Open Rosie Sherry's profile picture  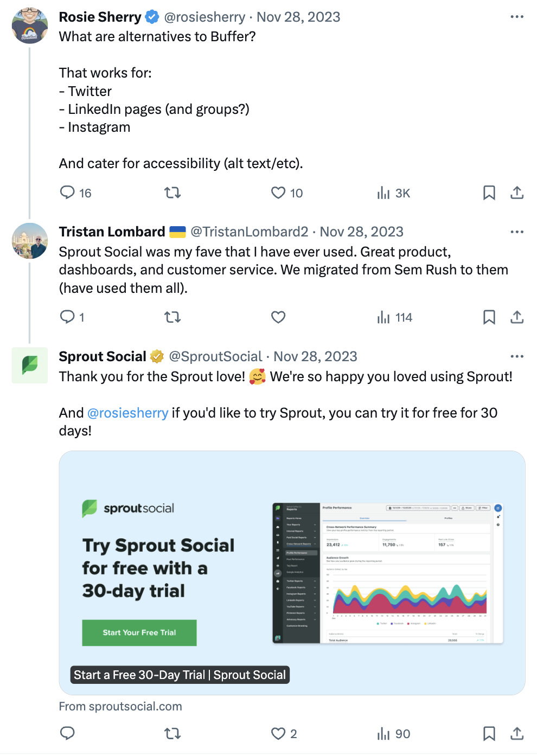[x=30, y=25]
